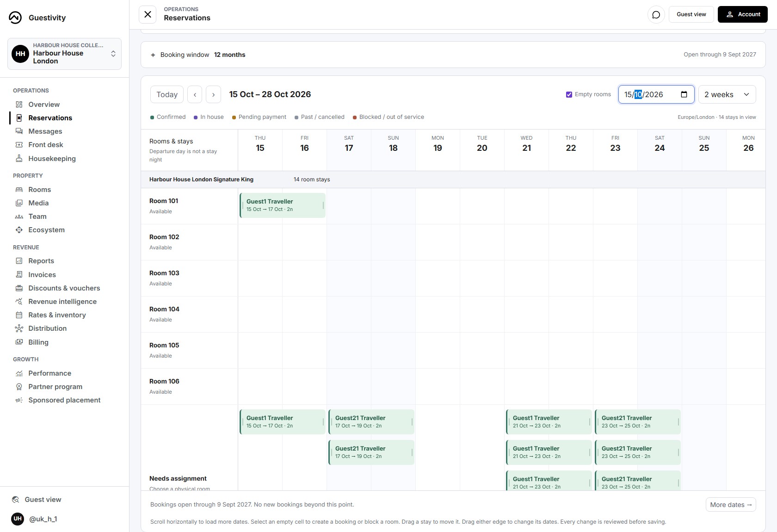Click the Guest view button in header

pyautogui.click(x=691, y=14)
